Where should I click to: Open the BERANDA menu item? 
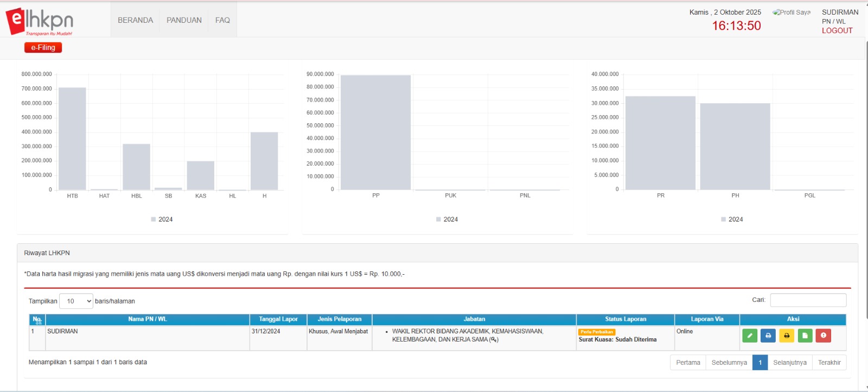135,20
